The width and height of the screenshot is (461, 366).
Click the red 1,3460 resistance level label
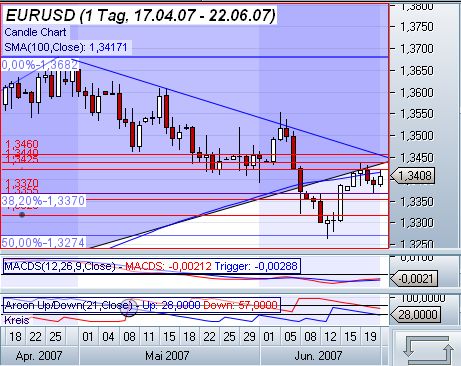coord(22,144)
